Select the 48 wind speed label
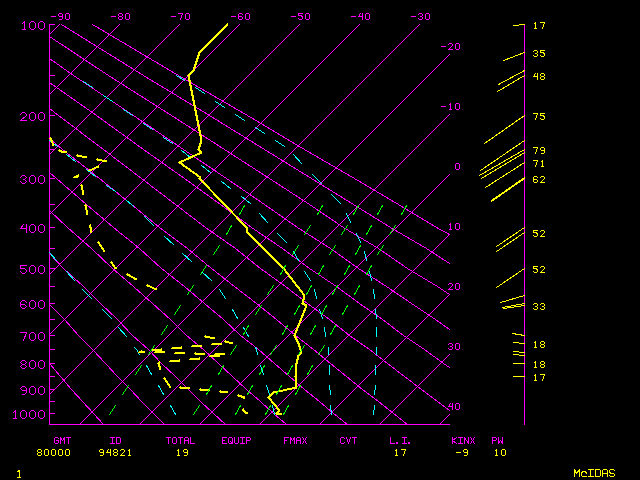The image size is (640, 480). click(x=539, y=76)
